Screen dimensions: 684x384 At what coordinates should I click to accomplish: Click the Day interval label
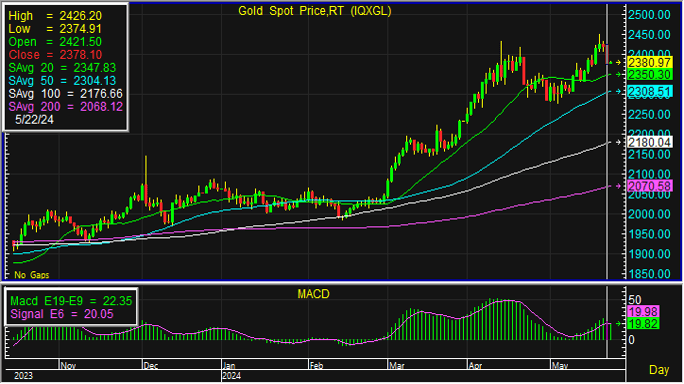[659, 370]
